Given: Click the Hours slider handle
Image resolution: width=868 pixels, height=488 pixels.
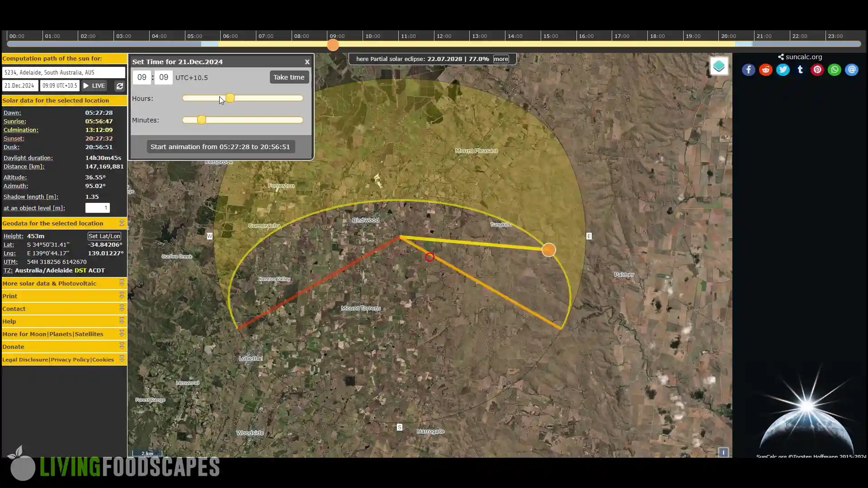Looking at the screenshot, I should [230, 98].
